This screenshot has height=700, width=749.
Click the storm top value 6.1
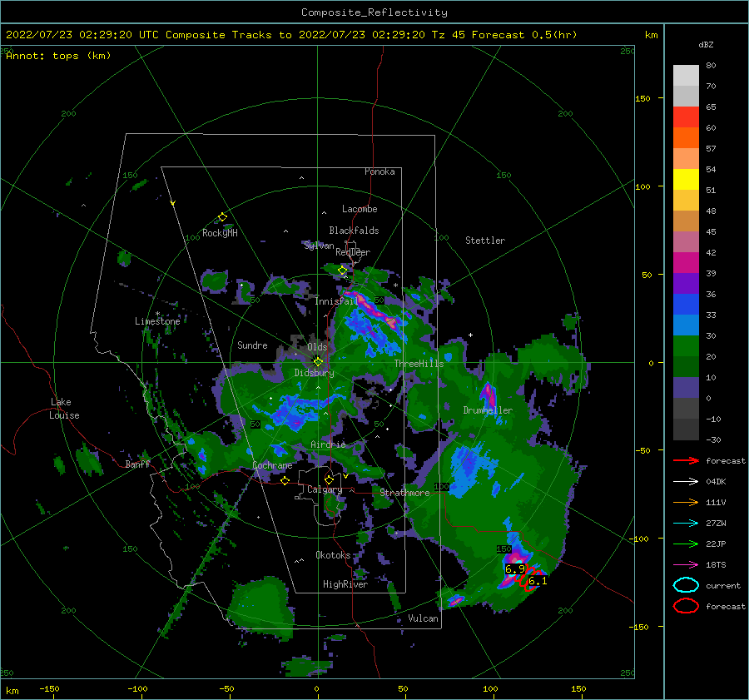538,581
